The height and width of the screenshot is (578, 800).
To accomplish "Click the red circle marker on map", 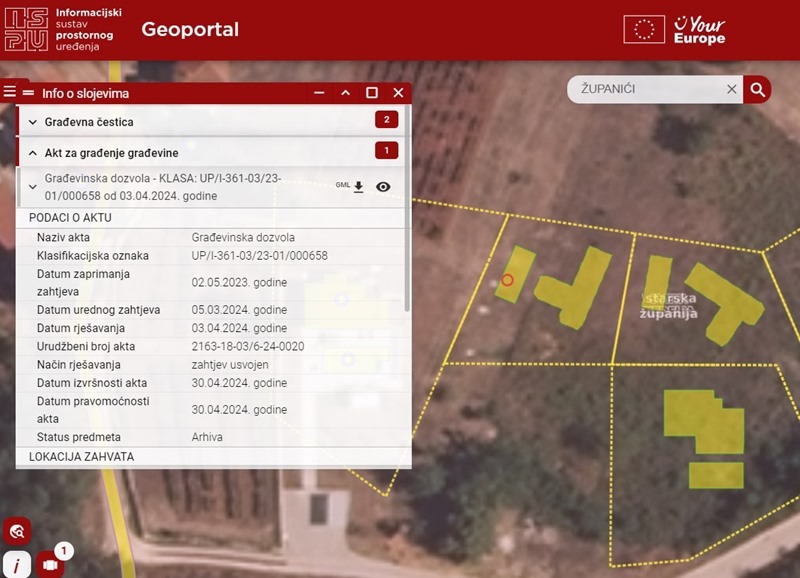I will coord(507,280).
